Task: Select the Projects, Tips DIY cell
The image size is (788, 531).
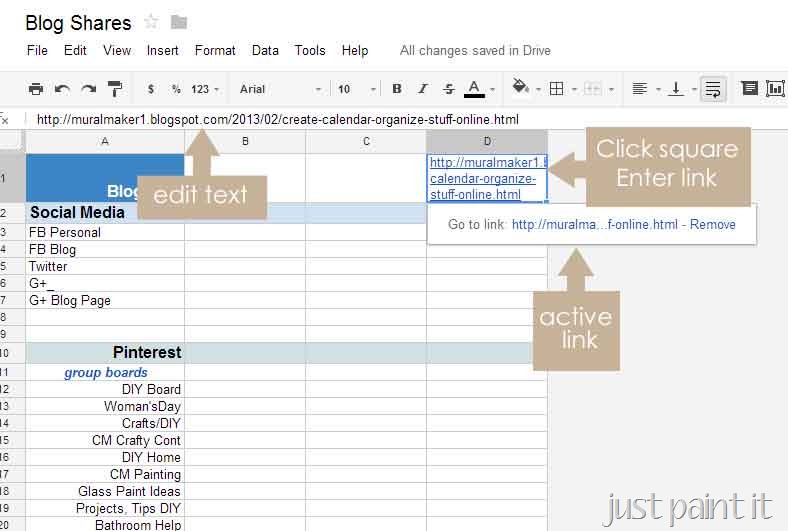Action: pyautogui.click(x=105, y=509)
